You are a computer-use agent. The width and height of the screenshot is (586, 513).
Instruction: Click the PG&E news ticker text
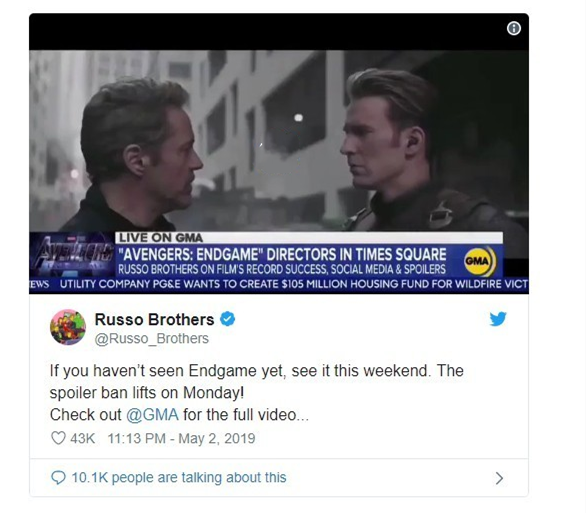(294, 284)
